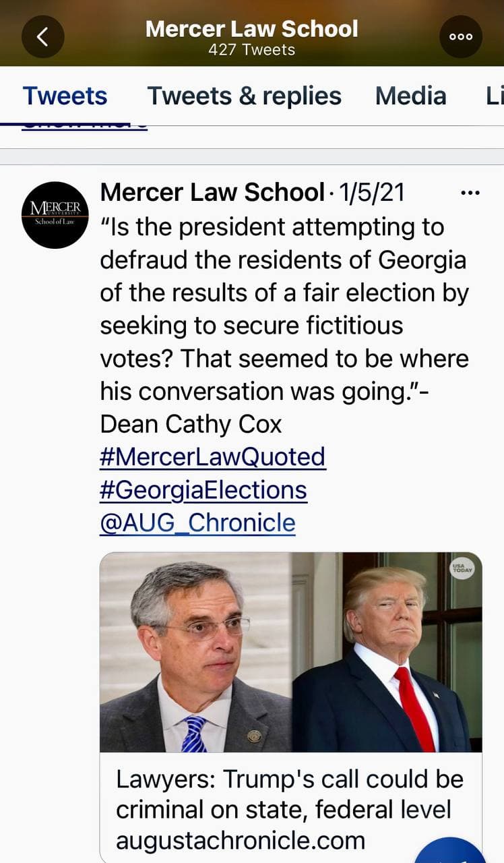Tap the 1/5/21 tweet date
Screen dimensions: 504x863
372,193
